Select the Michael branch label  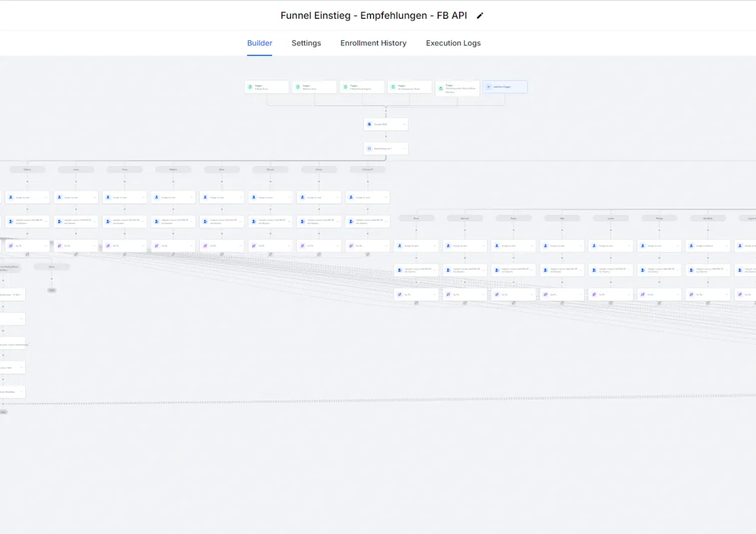465,218
